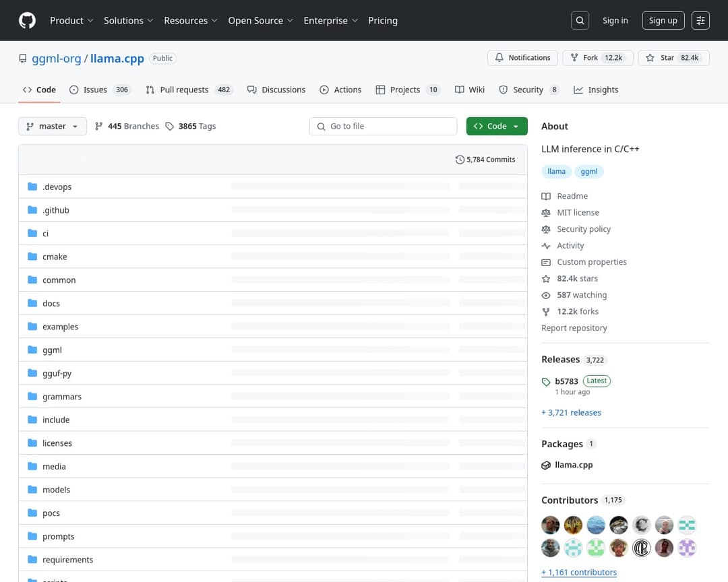The height and width of the screenshot is (582, 728).
Task: Open the Wiki tab
Action: (x=469, y=90)
